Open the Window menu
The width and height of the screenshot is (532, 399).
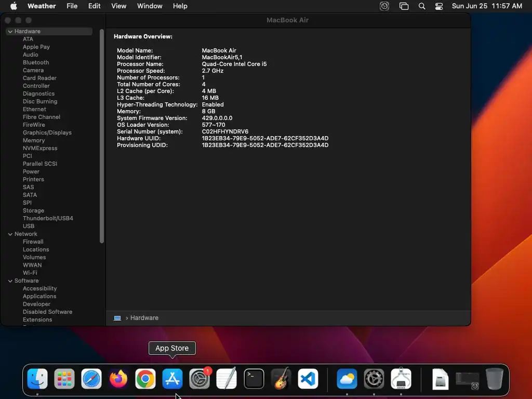tap(150, 6)
